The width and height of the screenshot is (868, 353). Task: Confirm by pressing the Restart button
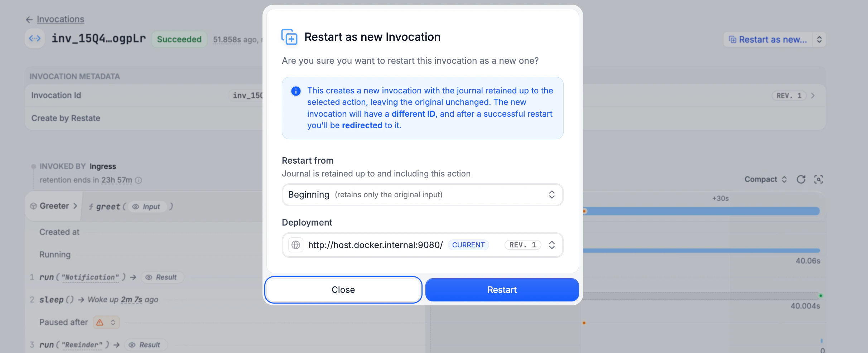(501, 290)
